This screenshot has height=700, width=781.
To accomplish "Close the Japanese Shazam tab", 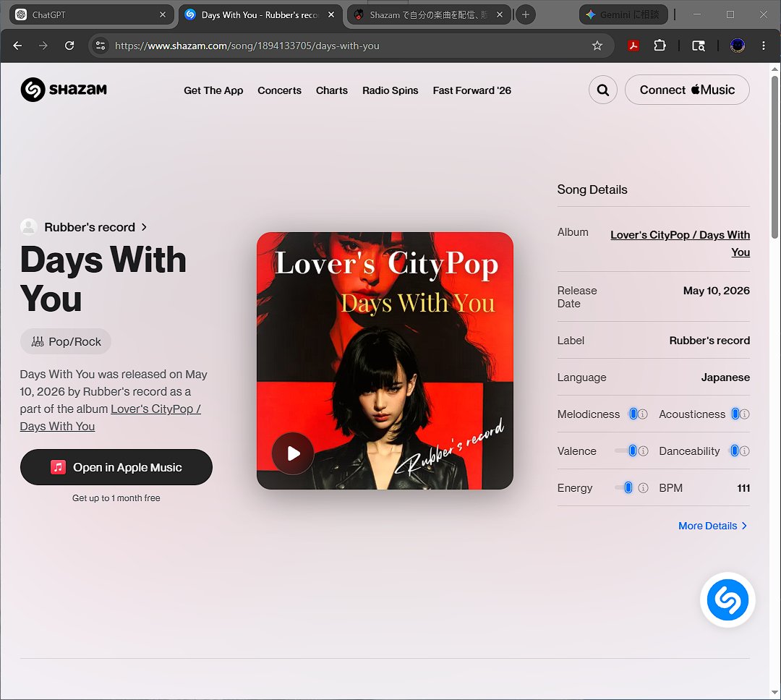I will click(500, 15).
